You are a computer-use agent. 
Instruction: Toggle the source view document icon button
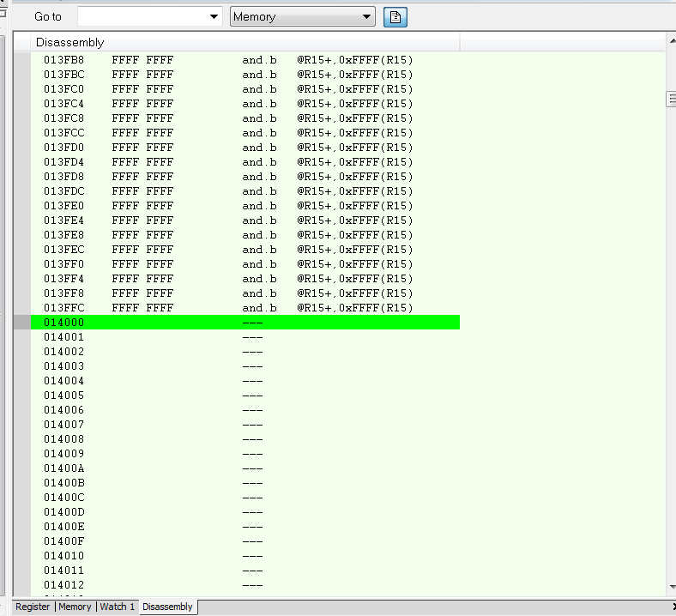[395, 17]
